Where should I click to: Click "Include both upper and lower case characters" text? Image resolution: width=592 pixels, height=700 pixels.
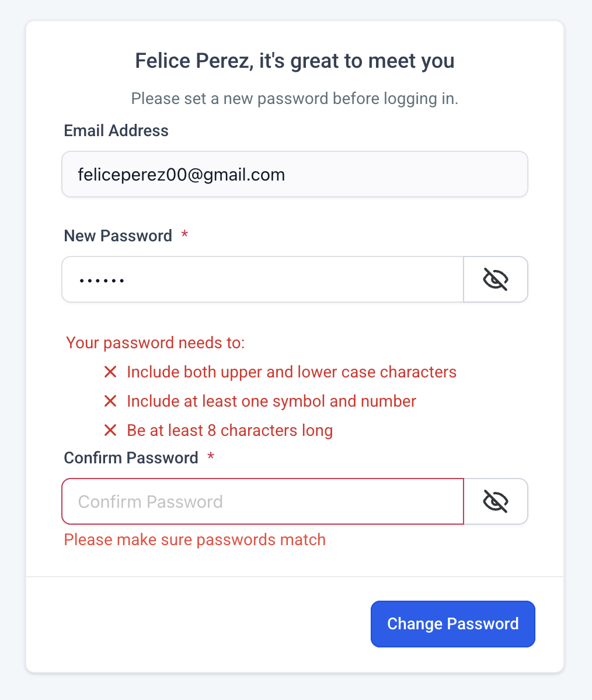(x=291, y=372)
